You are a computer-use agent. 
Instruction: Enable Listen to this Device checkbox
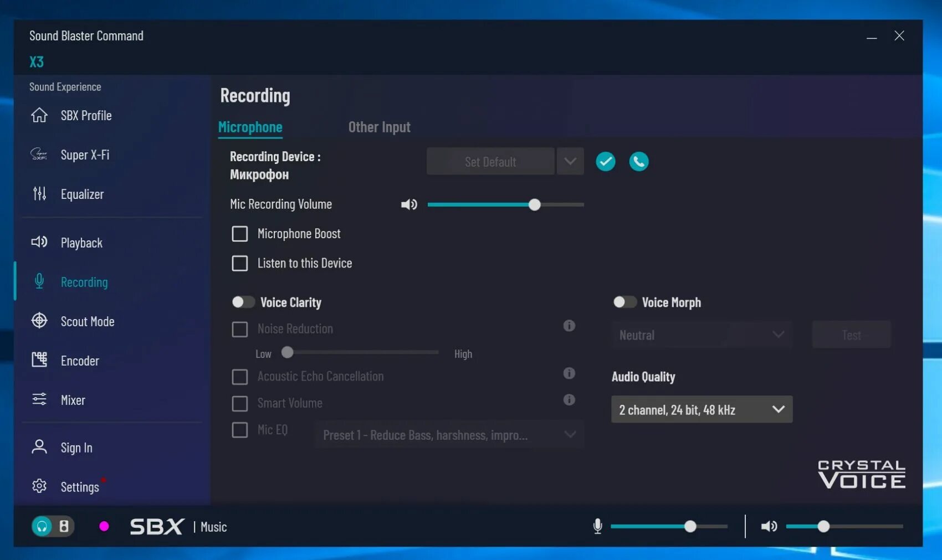point(240,263)
